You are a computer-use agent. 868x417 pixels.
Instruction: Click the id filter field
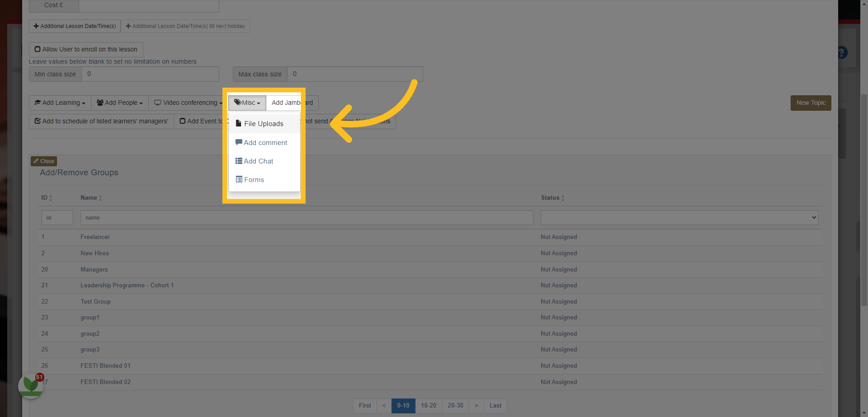pyautogui.click(x=57, y=218)
